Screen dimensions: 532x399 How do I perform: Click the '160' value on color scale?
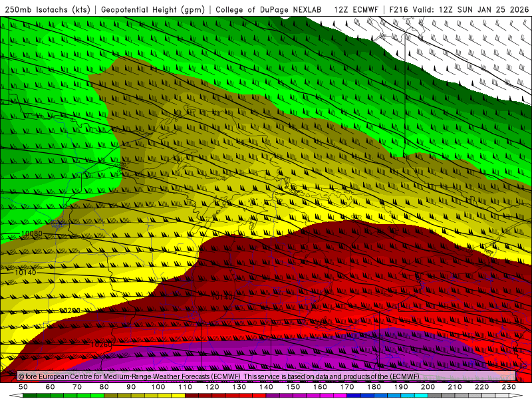pos(320,387)
